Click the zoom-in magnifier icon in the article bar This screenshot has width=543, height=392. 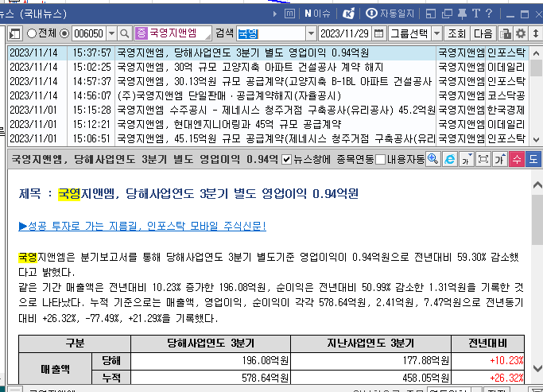pyautogui.click(x=432, y=159)
